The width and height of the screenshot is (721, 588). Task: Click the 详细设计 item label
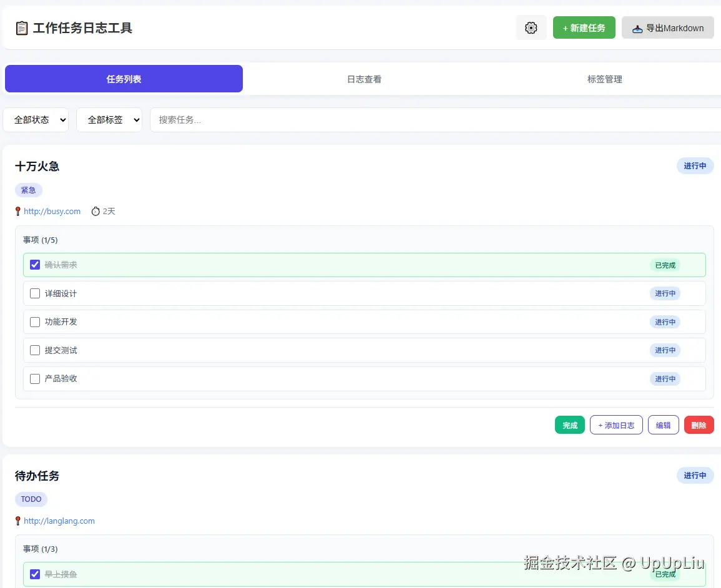pyautogui.click(x=61, y=293)
